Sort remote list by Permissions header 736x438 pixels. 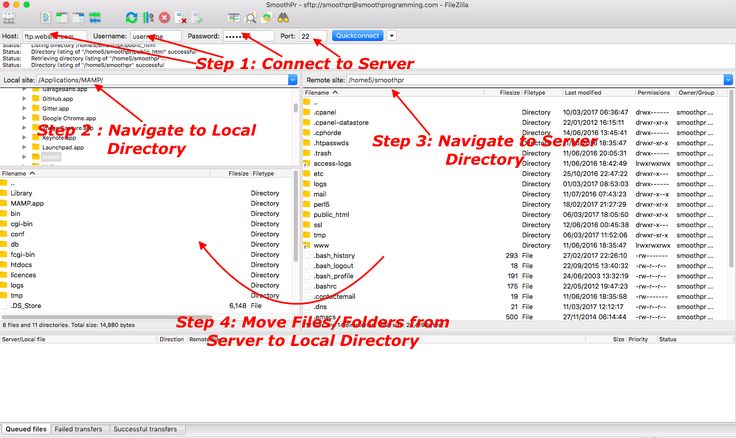click(x=655, y=92)
